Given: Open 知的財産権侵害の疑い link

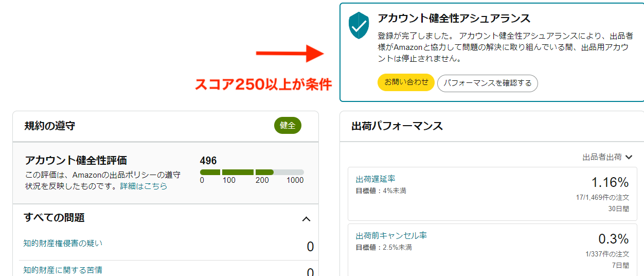Looking at the screenshot, I should coord(63,243).
